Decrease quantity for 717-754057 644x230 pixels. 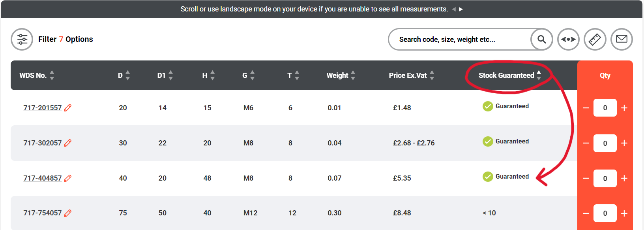pyautogui.click(x=586, y=213)
